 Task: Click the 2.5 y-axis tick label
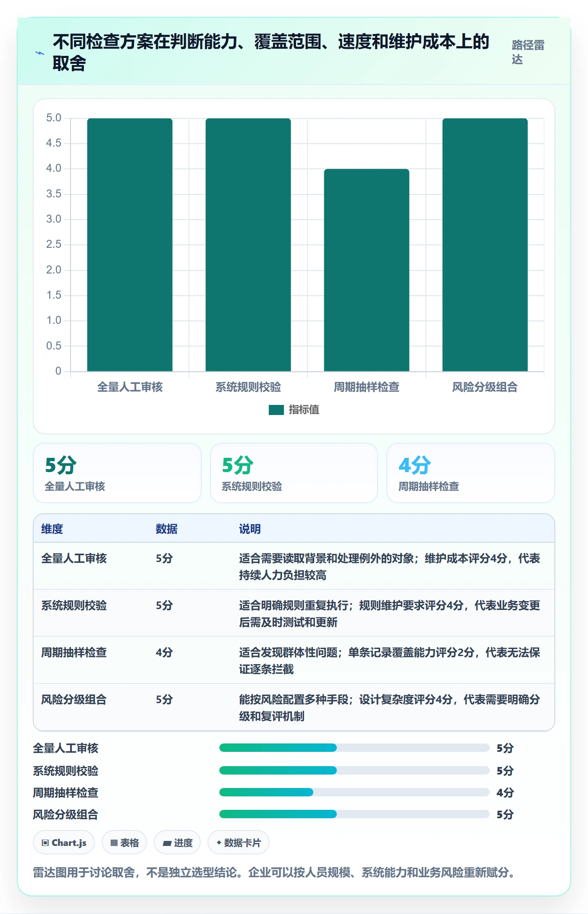pyautogui.click(x=54, y=244)
